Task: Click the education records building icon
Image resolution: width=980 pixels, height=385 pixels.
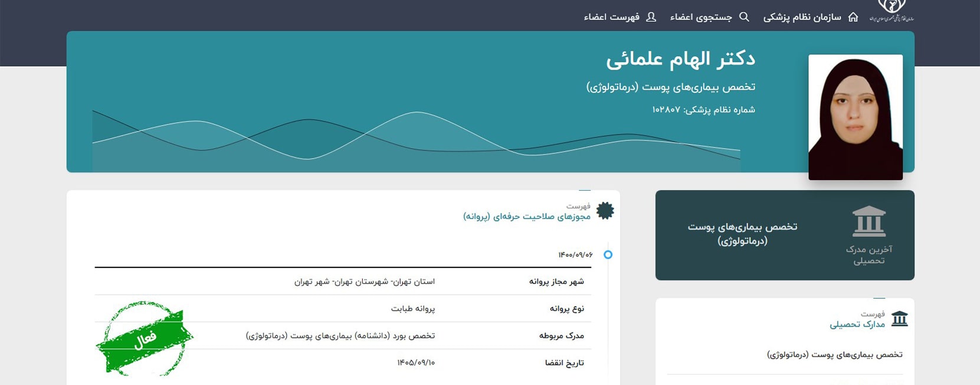Action: pos(899,319)
